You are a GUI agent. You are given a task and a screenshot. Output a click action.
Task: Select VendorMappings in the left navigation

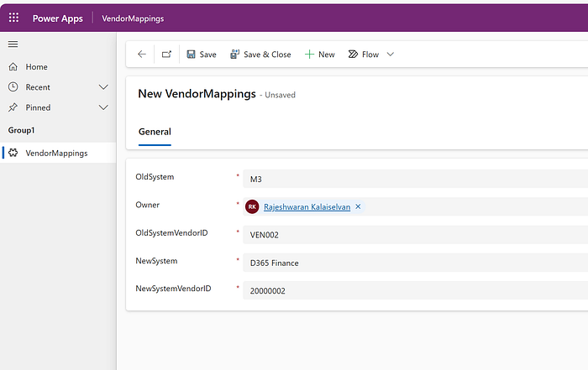(58, 153)
